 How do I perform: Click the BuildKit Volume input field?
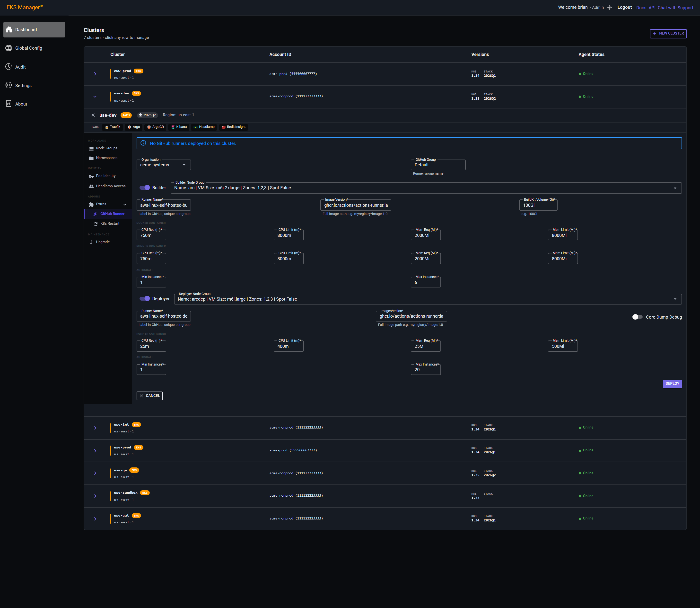[538, 205]
